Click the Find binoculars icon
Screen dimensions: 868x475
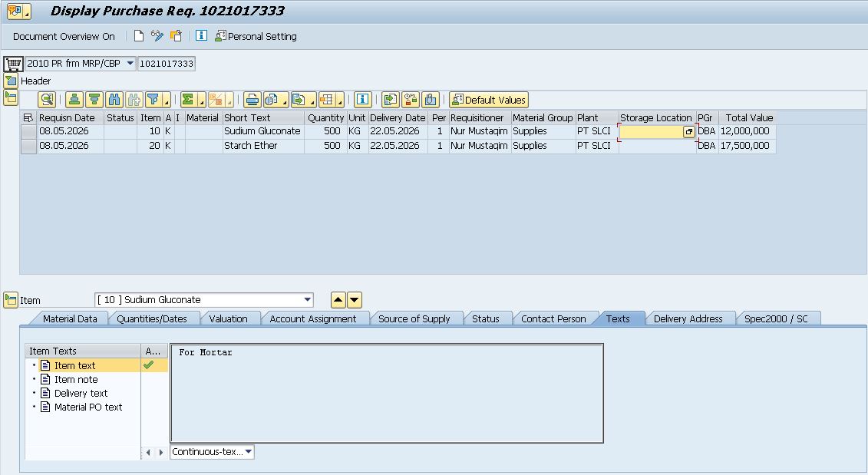(x=114, y=100)
